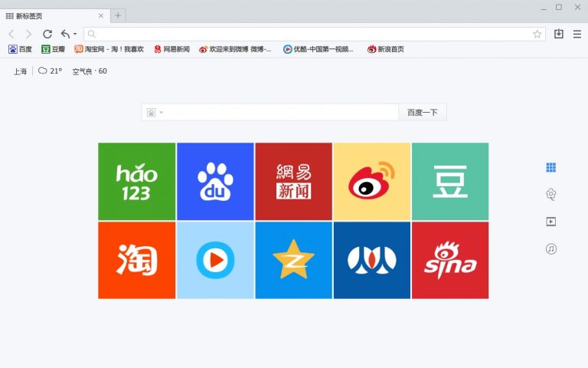The width and height of the screenshot is (588, 368).
Task: Open the Youku play button tile
Action: pyautogui.click(x=215, y=260)
